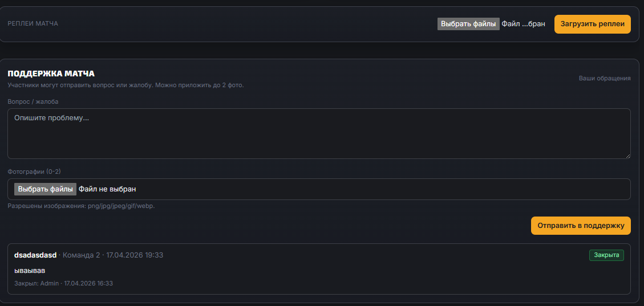Screen dimensions: 644x306
Task: Click the allowed image formats hint
Action: click(81, 206)
